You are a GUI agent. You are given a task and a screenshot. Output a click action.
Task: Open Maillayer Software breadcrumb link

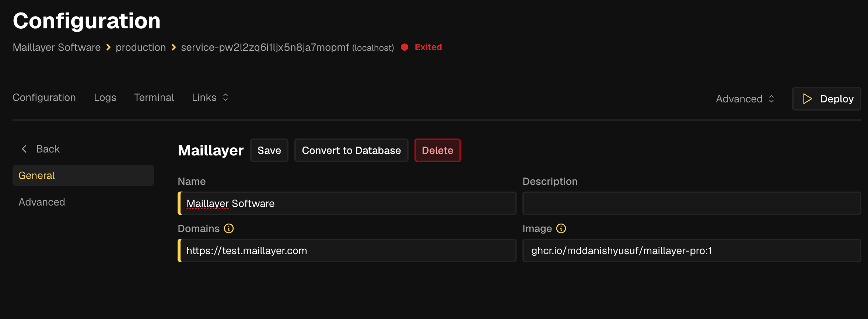click(57, 47)
